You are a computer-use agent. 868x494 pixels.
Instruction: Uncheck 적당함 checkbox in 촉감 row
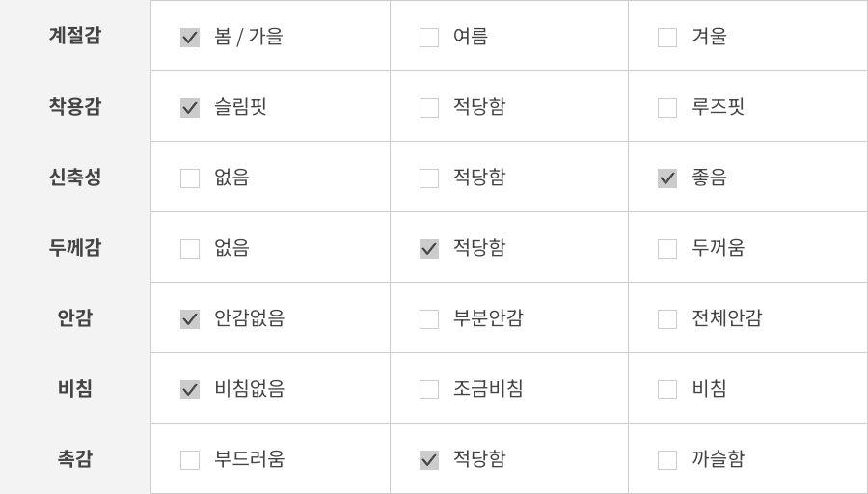[x=429, y=460]
